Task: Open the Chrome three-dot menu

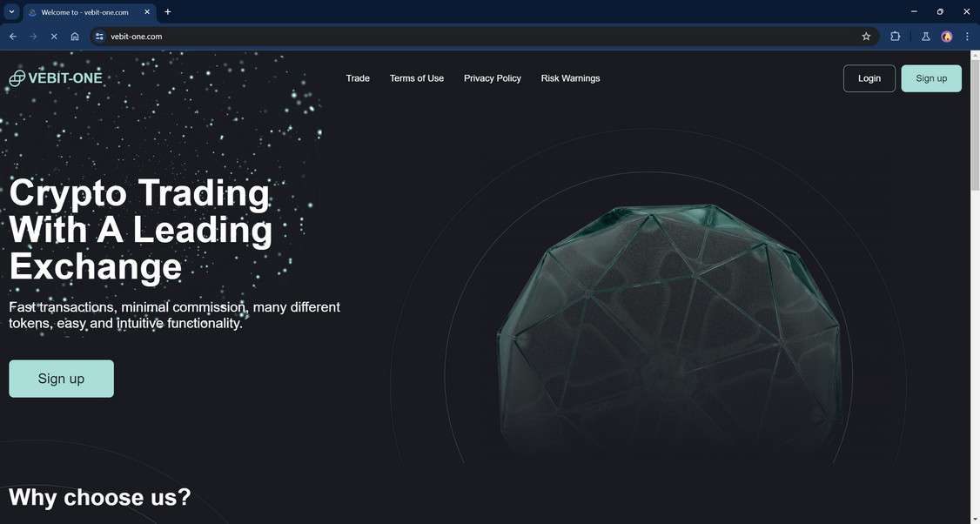Action: coord(967,37)
